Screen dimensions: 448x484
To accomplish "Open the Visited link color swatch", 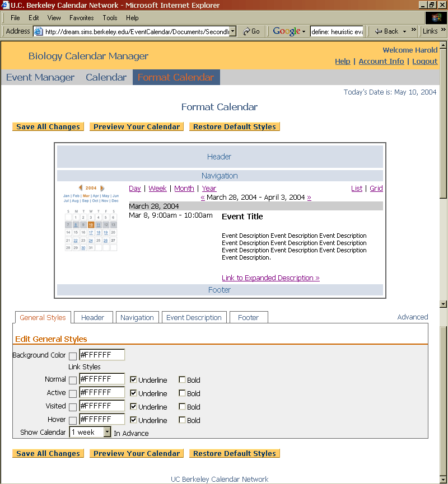I will (x=73, y=407).
